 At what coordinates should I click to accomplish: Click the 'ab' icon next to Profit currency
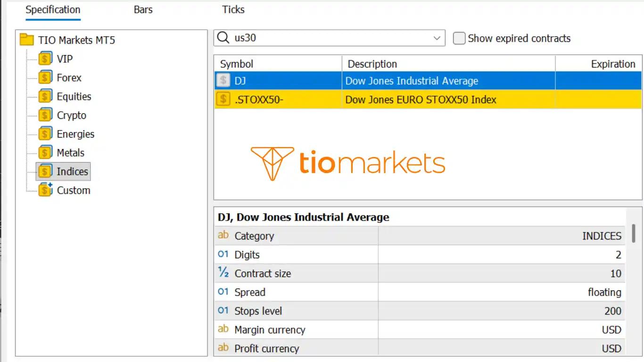pos(223,347)
